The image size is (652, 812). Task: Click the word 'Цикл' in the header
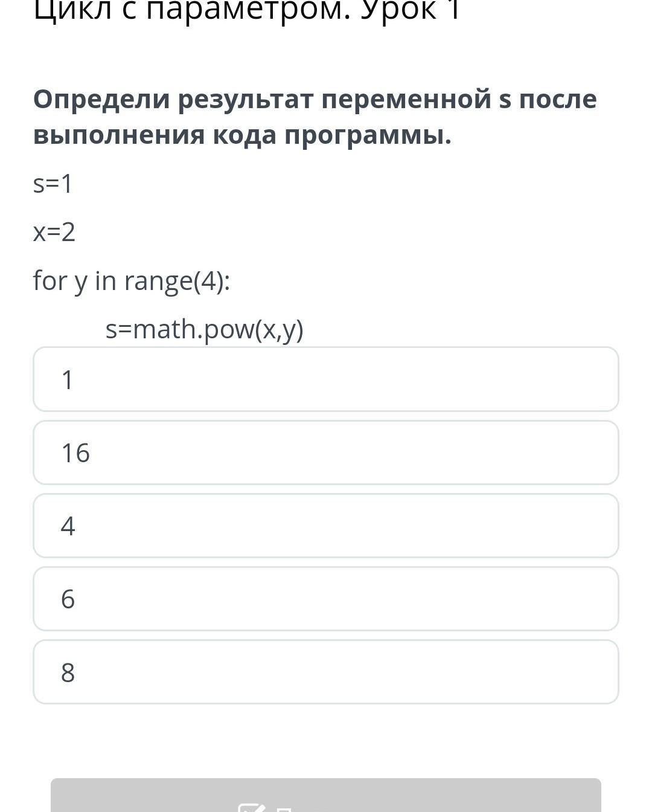point(72,11)
